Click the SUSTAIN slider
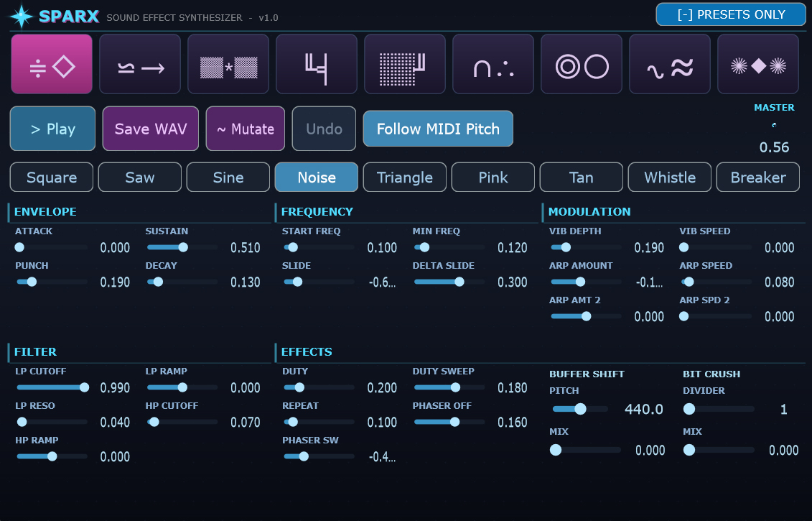Viewport: 812px width, 521px height. click(x=182, y=247)
